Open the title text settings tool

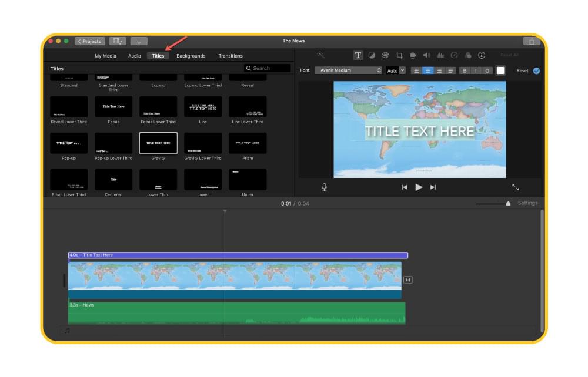pyautogui.click(x=358, y=55)
